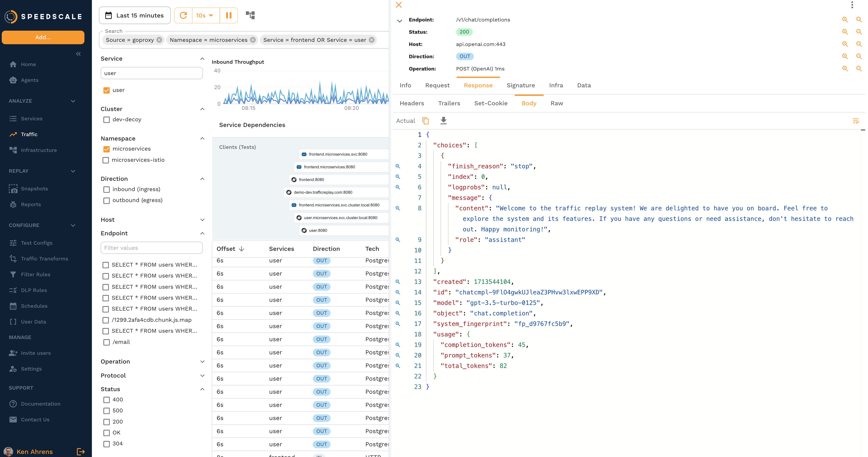Switch to the Request tab

437,85
